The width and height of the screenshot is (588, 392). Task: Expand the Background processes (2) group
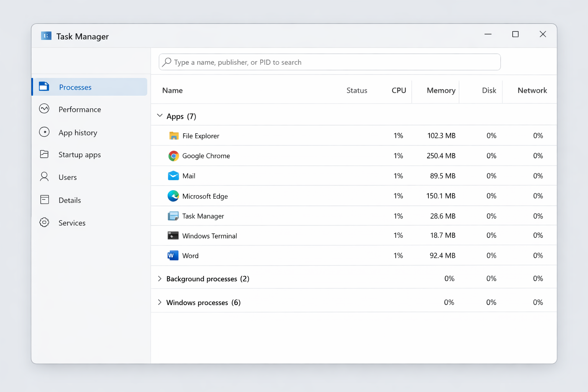160,279
